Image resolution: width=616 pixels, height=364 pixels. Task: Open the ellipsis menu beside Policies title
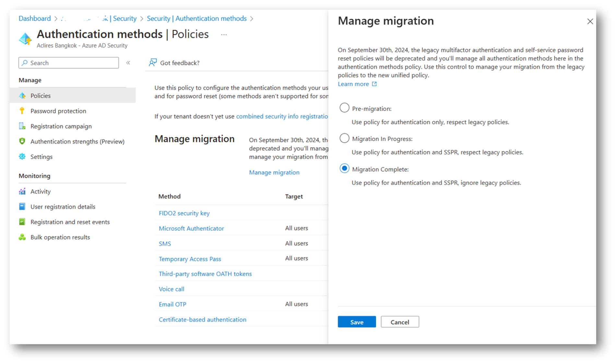tap(223, 34)
